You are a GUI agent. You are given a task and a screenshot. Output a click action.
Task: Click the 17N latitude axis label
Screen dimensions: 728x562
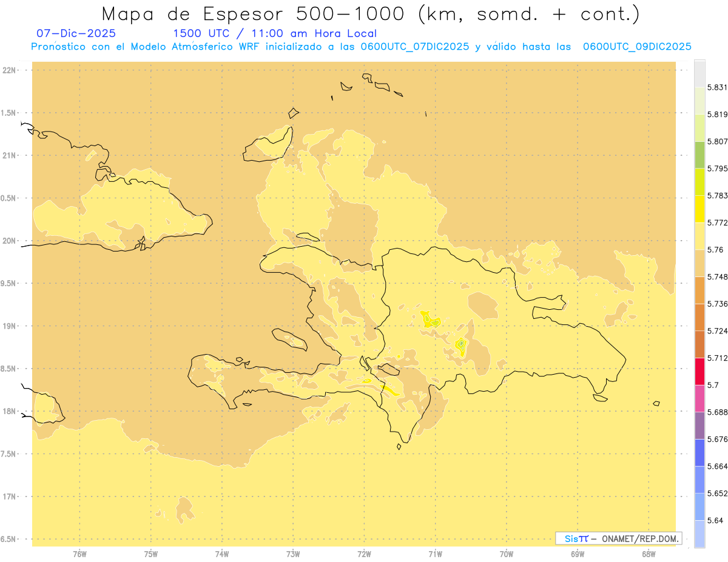(x=10, y=497)
